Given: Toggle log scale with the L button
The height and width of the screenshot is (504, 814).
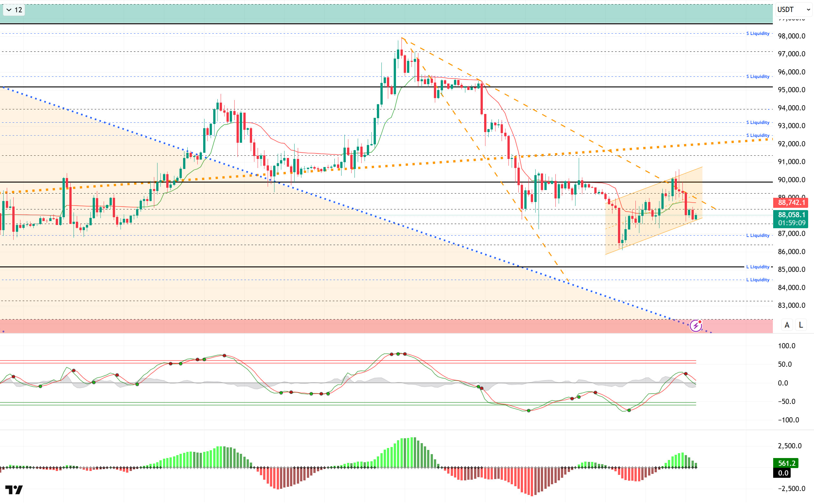Looking at the screenshot, I should pyautogui.click(x=801, y=325).
